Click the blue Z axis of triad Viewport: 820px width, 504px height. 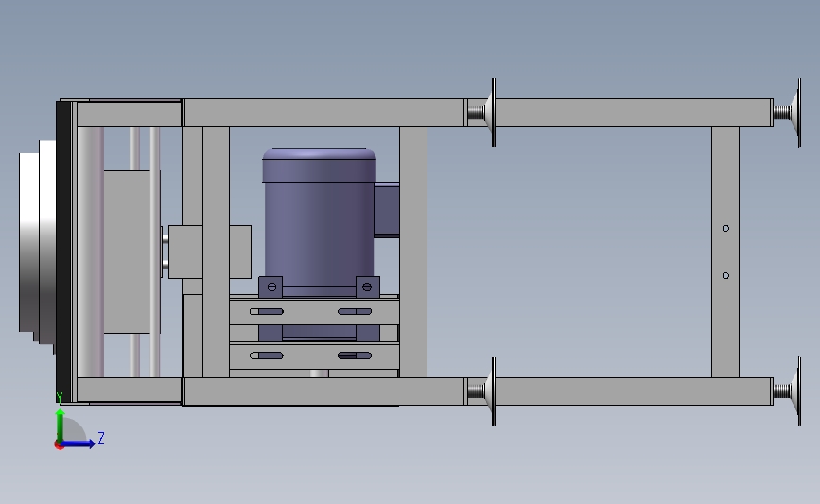pyautogui.click(x=79, y=443)
